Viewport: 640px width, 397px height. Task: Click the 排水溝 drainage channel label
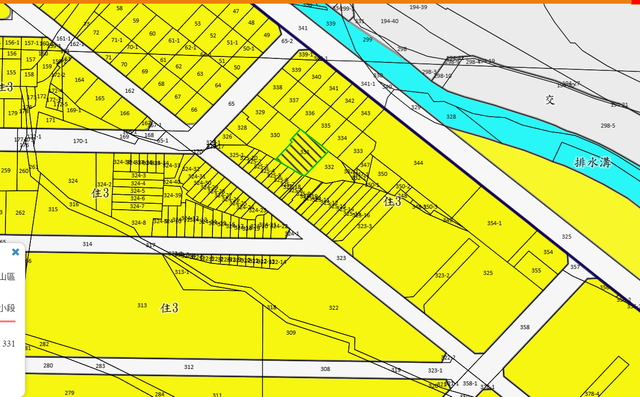pos(593,162)
